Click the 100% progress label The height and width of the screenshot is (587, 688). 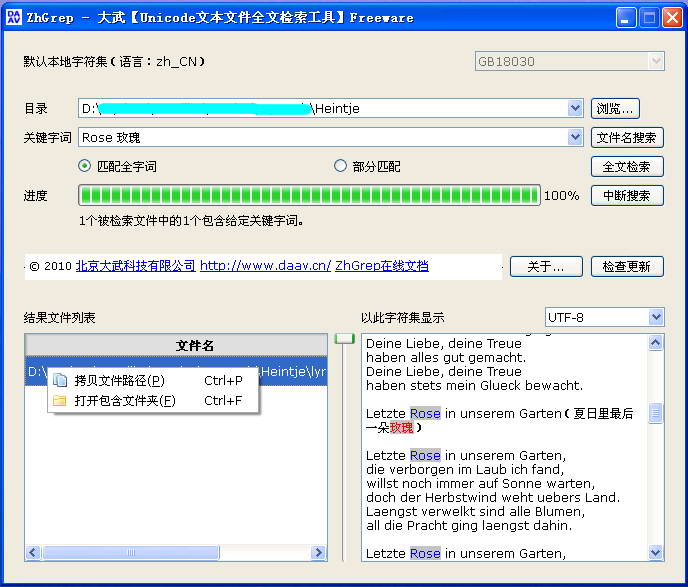[561, 196]
